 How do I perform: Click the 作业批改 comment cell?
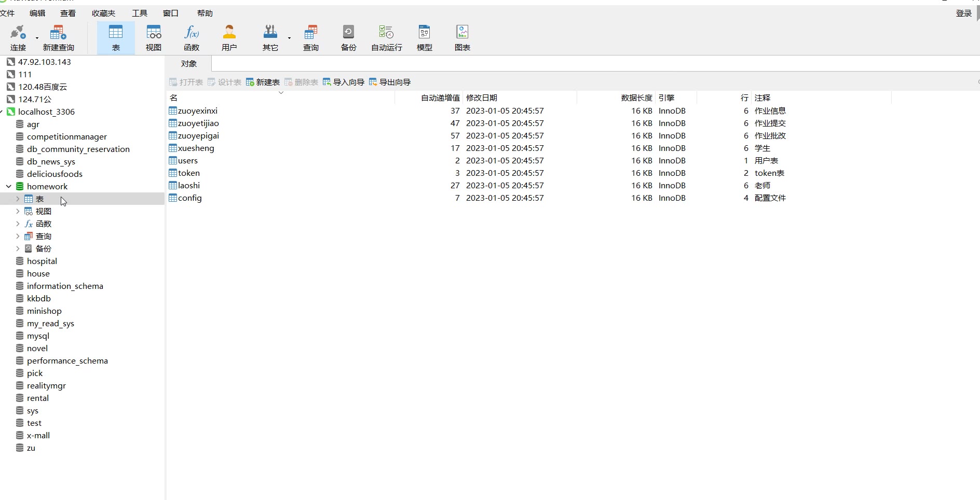click(x=770, y=135)
